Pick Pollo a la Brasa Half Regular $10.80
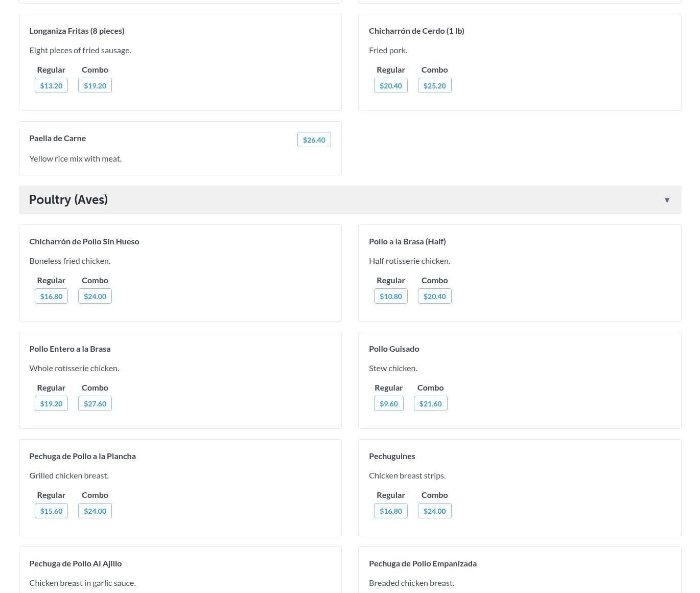700x593 pixels. pos(390,296)
